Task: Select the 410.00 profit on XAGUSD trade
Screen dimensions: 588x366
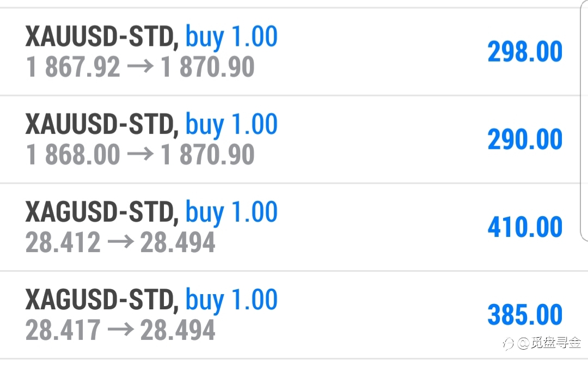Action: (525, 227)
